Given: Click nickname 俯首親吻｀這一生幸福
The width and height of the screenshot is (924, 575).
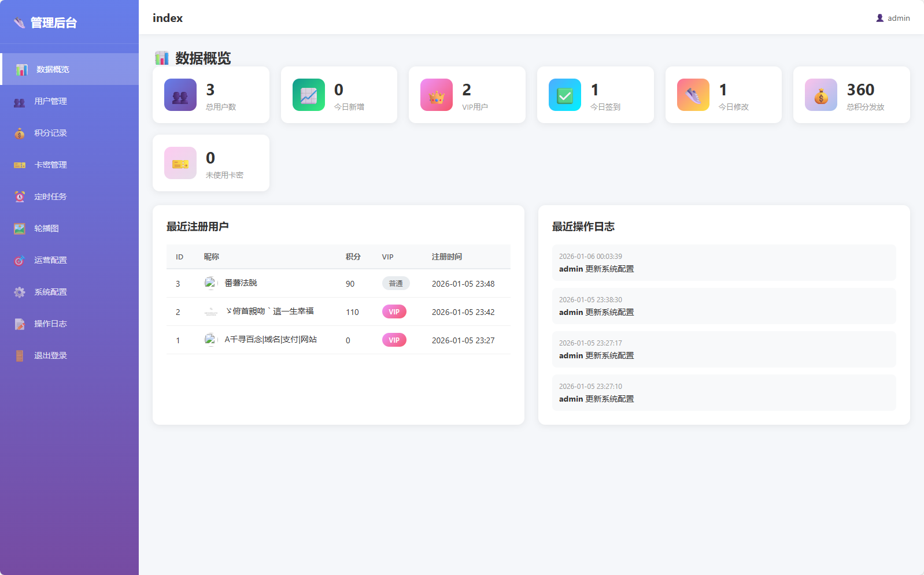Looking at the screenshot, I should point(269,311).
